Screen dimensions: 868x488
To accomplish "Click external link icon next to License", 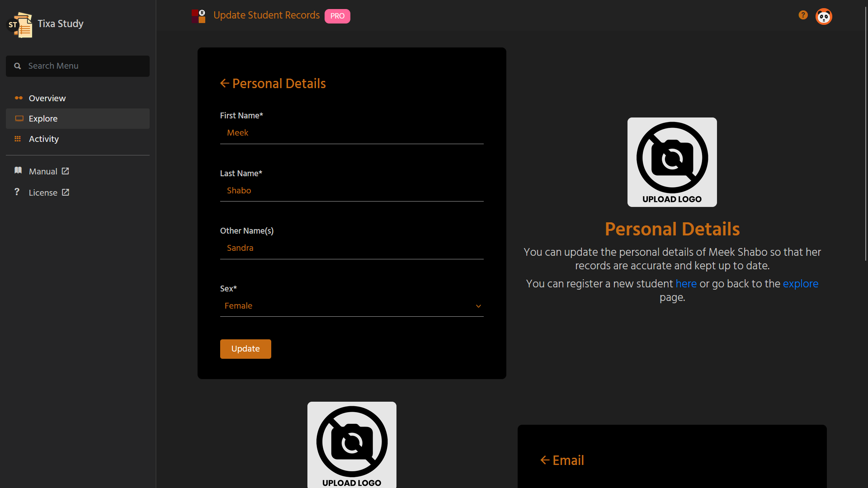I will tap(66, 192).
